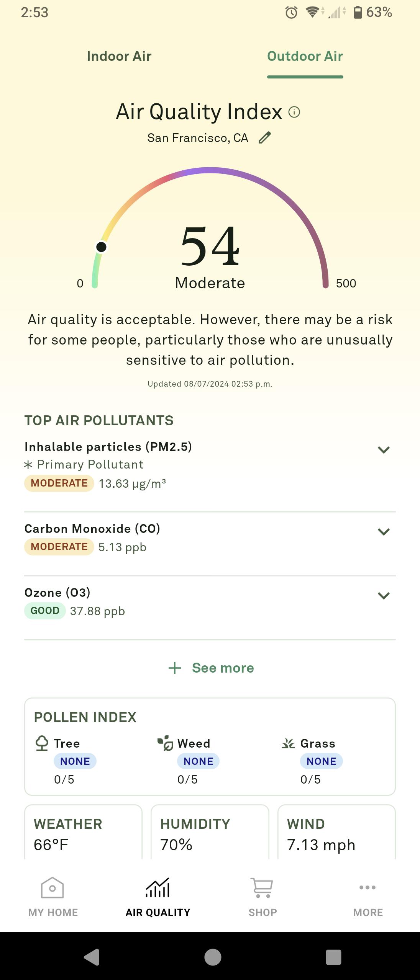Open the Pollen Index card
The height and width of the screenshot is (980, 420).
pos(210,746)
